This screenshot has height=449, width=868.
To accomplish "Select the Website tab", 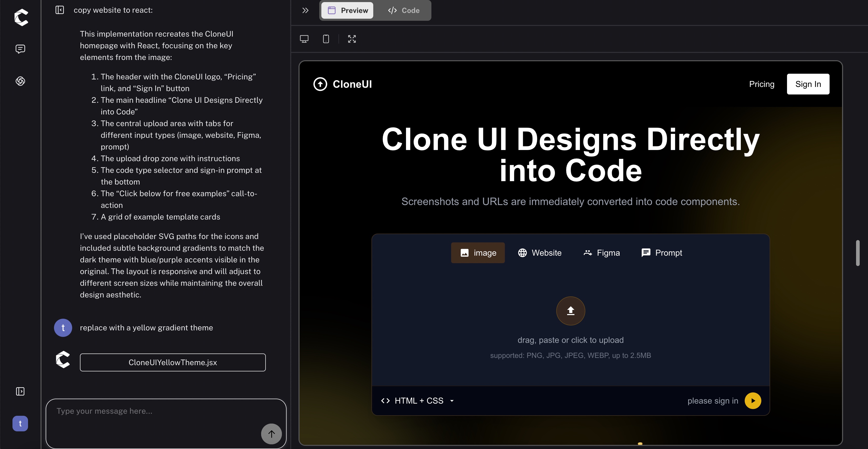I will pos(539,253).
